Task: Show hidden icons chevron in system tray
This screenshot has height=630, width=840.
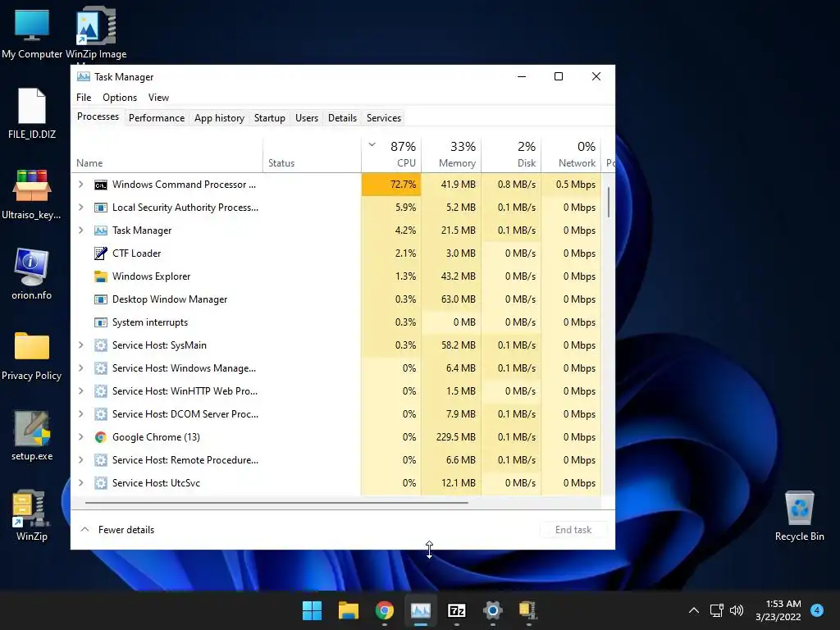Action: [694, 610]
